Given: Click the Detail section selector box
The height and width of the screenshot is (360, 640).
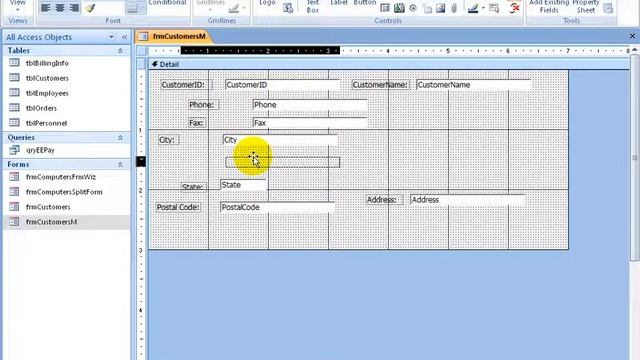Looking at the screenshot, I should click(x=141, y=64).
